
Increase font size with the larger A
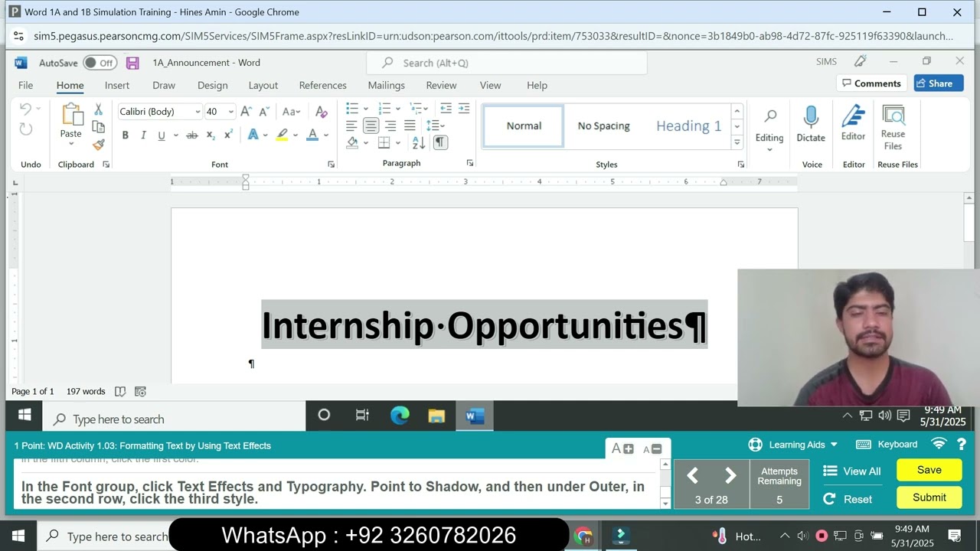246,111
